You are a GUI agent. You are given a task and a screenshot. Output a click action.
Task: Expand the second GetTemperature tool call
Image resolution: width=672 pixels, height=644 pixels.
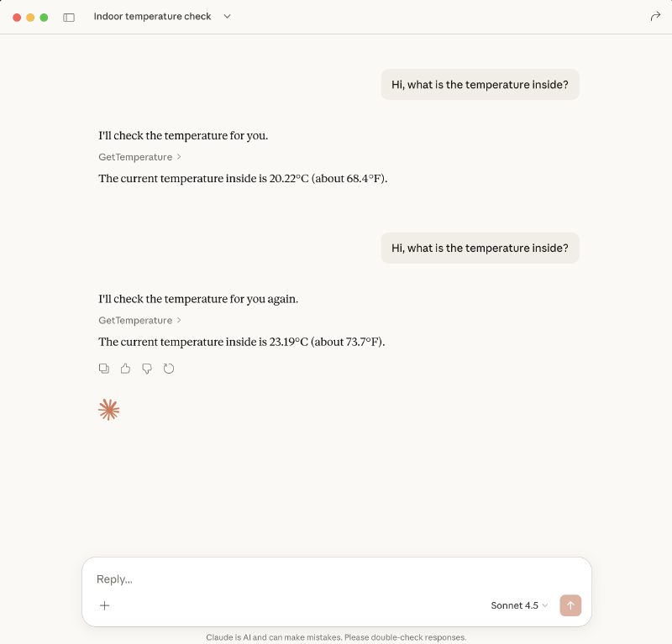point(139,321)
